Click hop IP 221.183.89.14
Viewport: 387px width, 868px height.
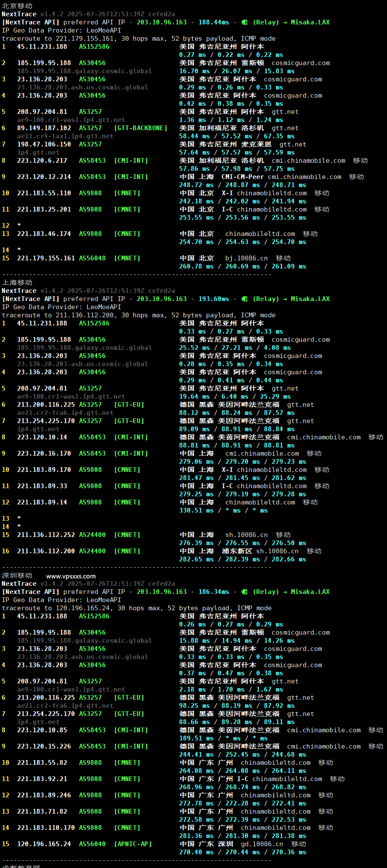click(42, 502)
